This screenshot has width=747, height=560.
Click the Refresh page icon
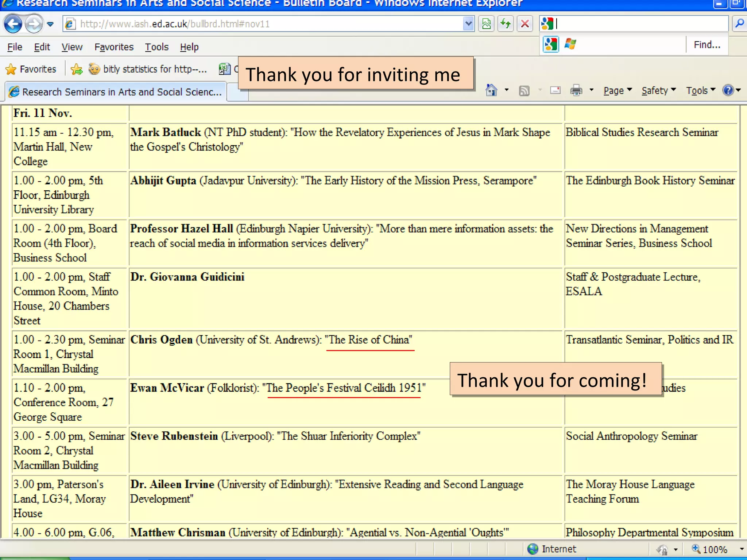[x=506, y=24]
